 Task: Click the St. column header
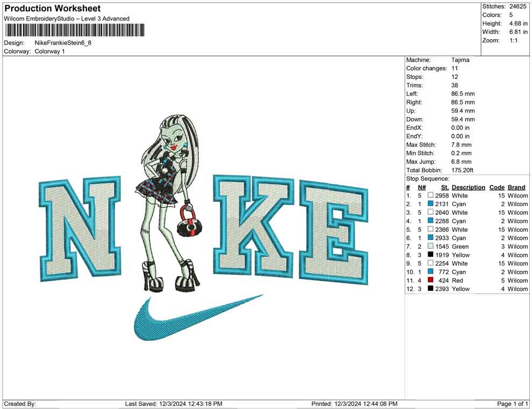(x=445, y=187)
